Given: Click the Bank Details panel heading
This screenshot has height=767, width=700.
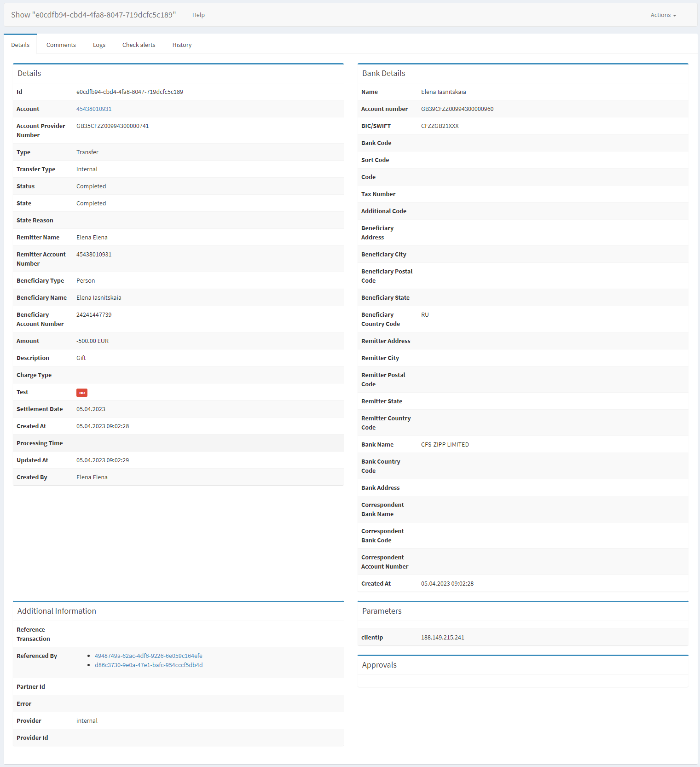Looking at the screenshot, I should tap(383, 74).
